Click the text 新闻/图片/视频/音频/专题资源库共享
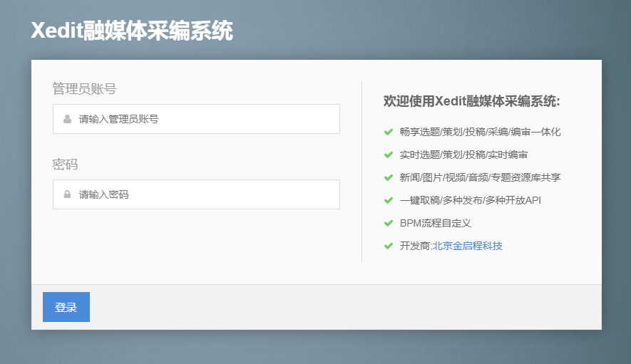Image resolution: width=631 pixels, height=364 pixels. [x=480, y=177]
